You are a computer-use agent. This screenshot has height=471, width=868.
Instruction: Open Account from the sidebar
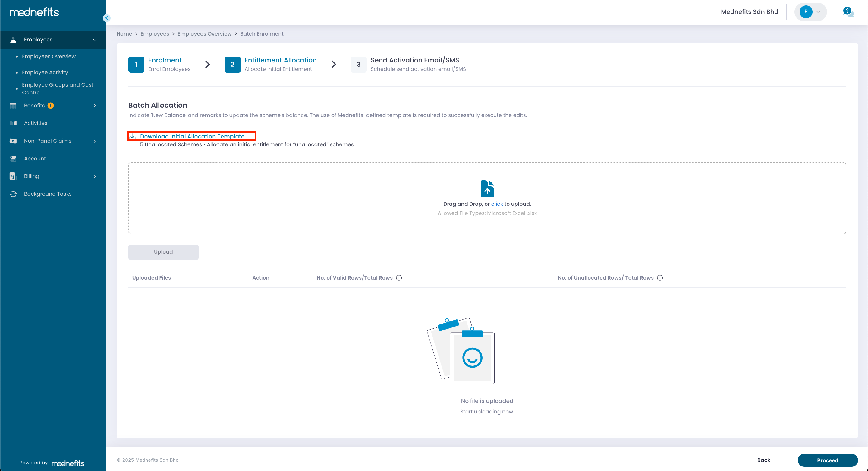pyautogui.click(x=35, y=159)
